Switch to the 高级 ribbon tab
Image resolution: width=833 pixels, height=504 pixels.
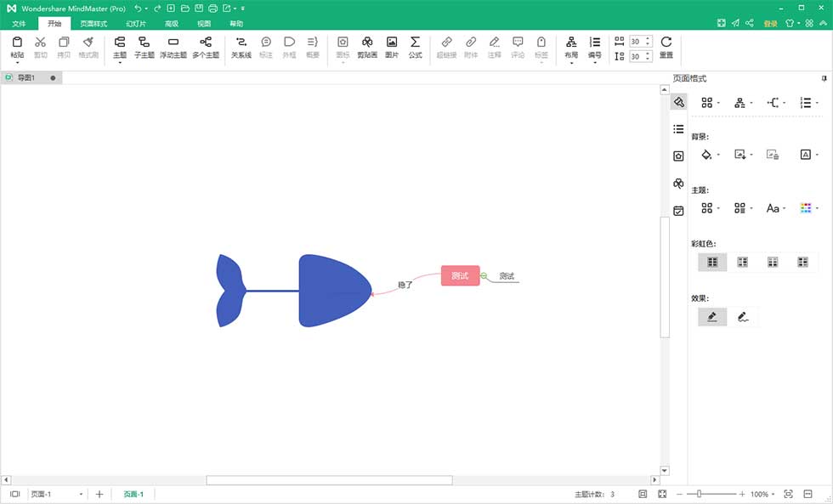171,23
